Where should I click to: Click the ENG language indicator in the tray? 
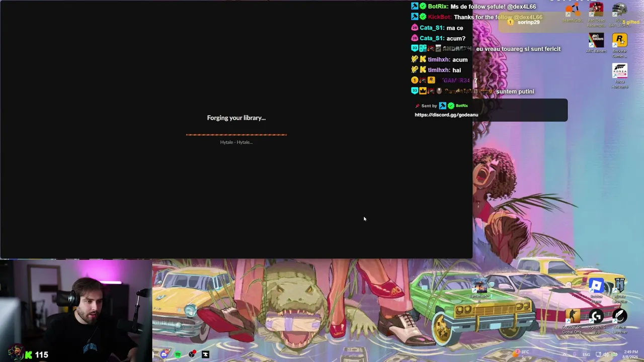pos(587,354)
